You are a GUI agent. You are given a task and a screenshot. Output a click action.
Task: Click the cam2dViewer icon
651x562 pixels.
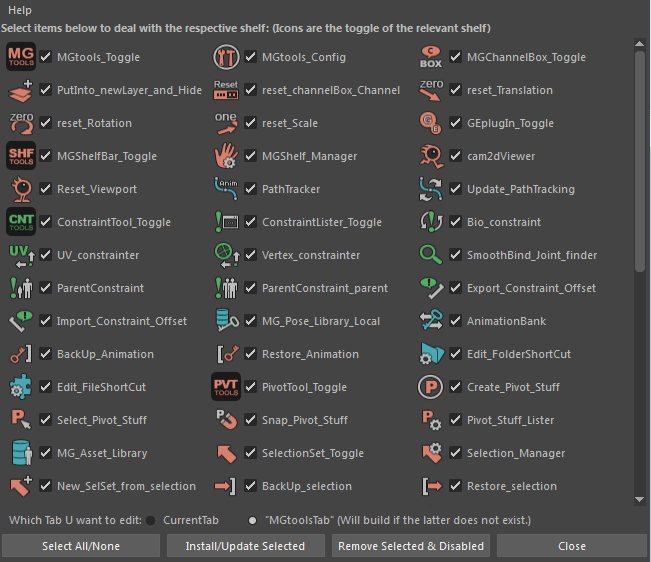click(431, 156)
